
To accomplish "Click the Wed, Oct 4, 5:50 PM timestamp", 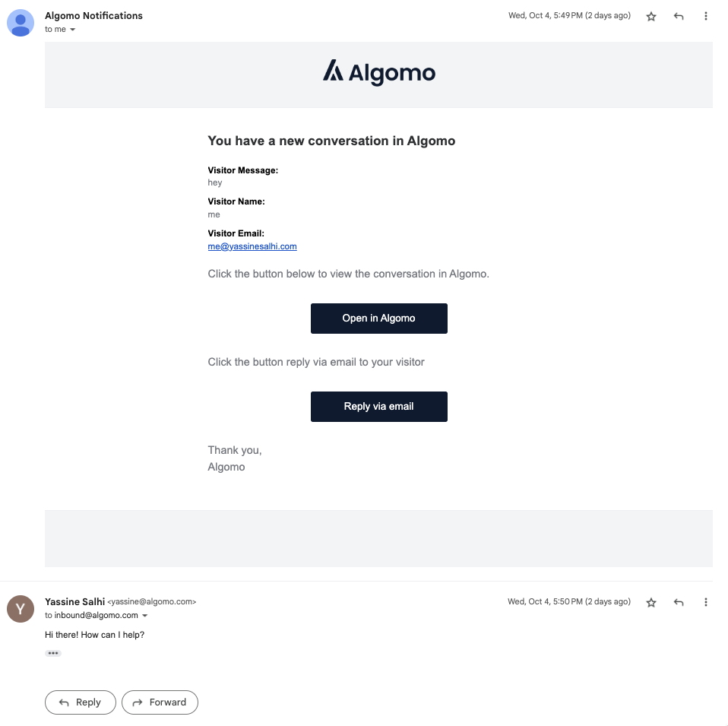I will (569, 601).
